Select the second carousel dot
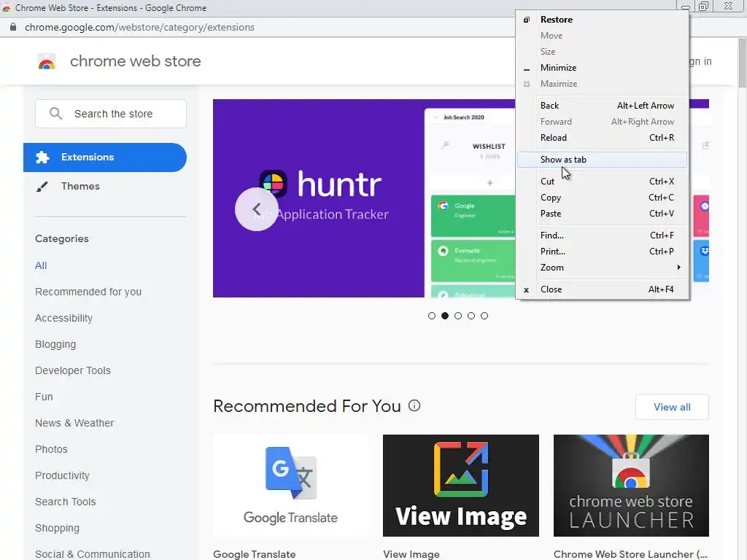Image resolution: width=747 pixels, height=560 pixels. point(445,316)
